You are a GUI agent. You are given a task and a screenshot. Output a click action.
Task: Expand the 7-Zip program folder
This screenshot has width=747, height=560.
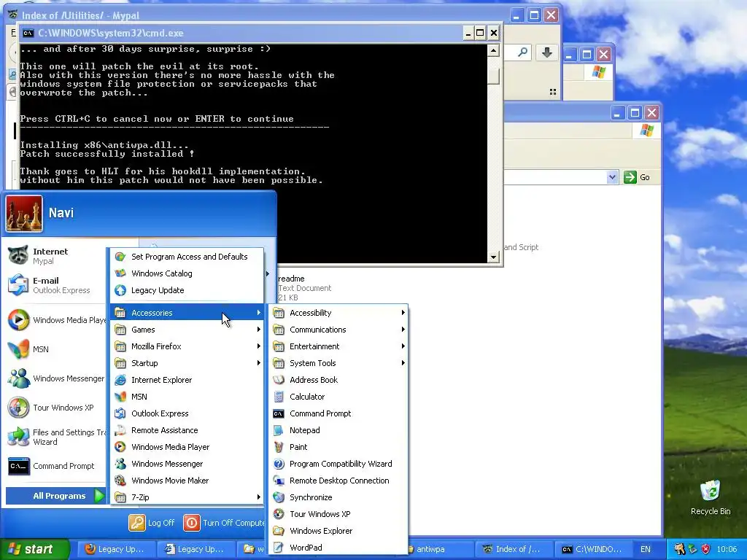click(x=187, y=497)
